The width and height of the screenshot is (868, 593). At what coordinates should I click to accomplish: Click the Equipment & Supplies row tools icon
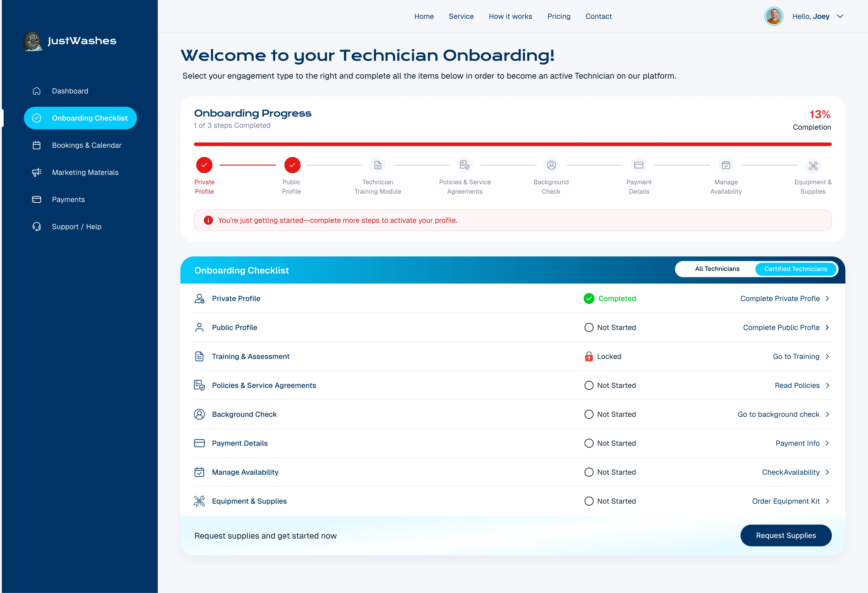click(199, 501)
